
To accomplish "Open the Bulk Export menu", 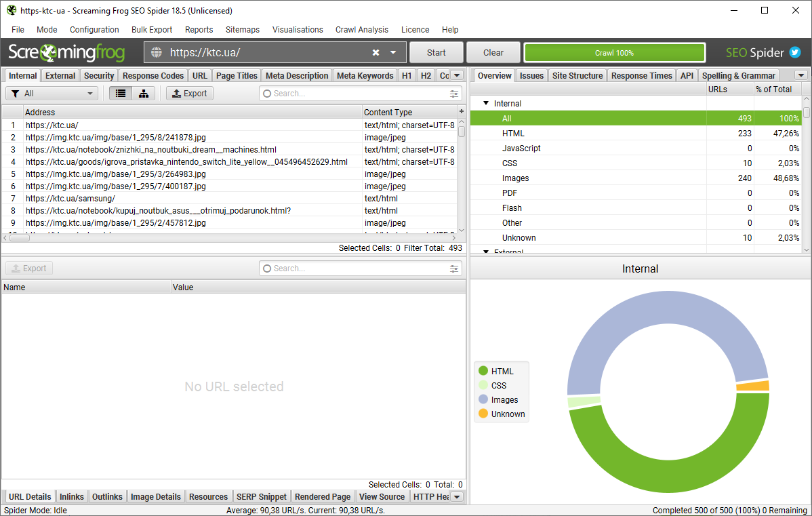I will coord(152,30).
